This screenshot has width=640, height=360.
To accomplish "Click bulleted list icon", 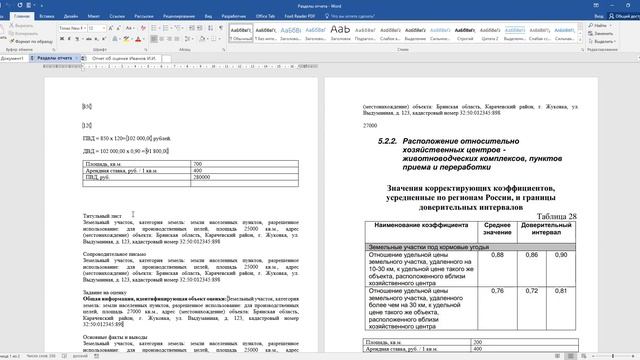I will click(x=154, y=28).
